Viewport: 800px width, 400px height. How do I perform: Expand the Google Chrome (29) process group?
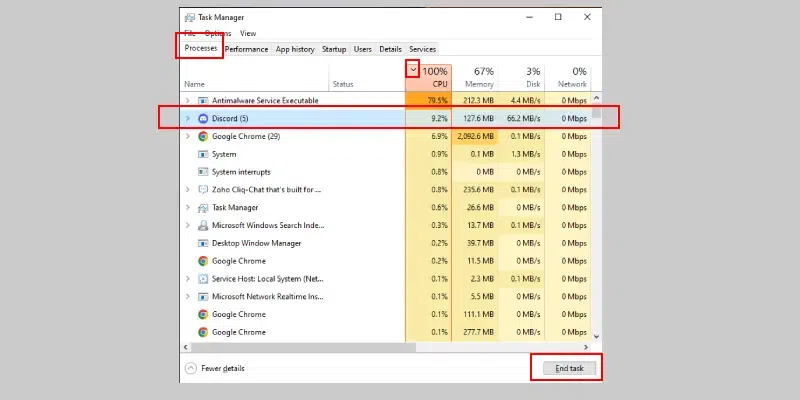tap(187, 136)
